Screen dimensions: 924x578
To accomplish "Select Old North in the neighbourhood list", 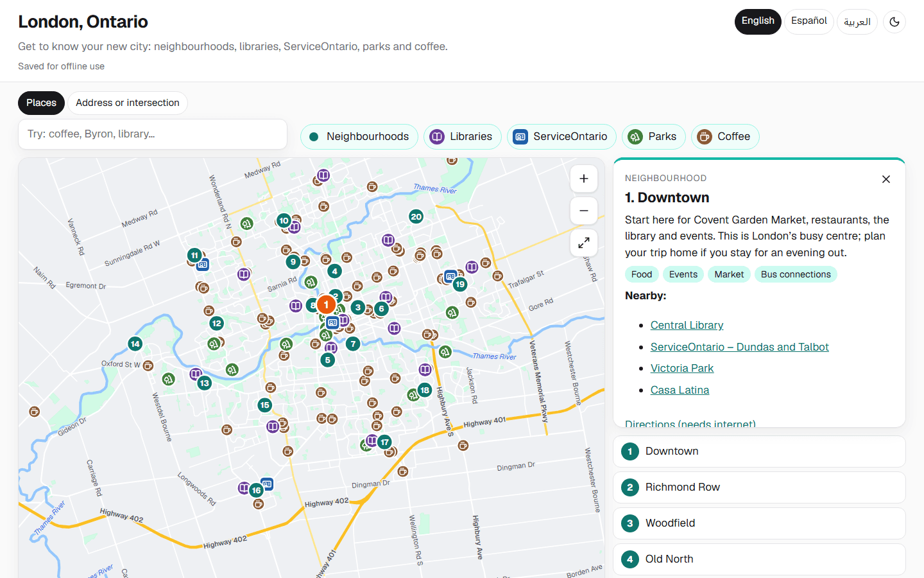I will [760, 559].
